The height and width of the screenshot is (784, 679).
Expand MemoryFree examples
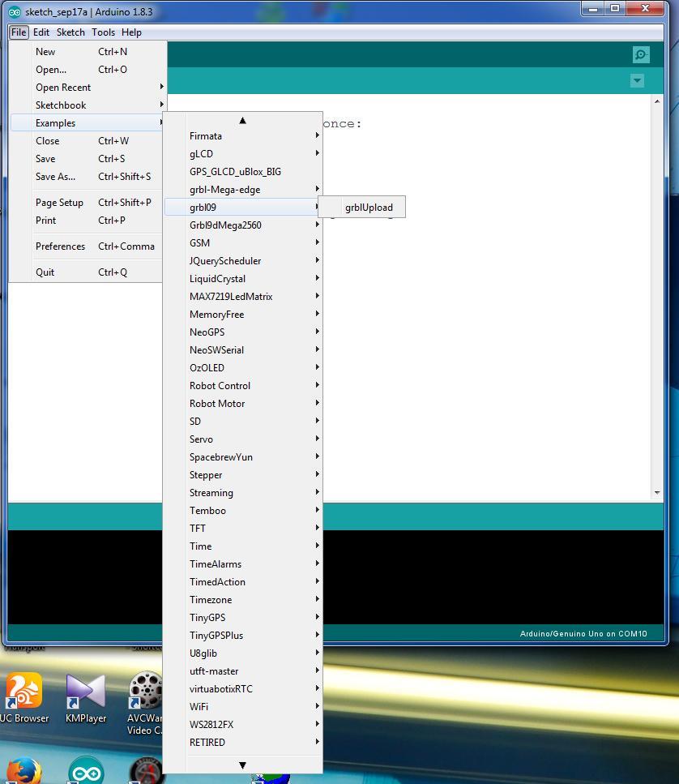(x=243, y=315)
